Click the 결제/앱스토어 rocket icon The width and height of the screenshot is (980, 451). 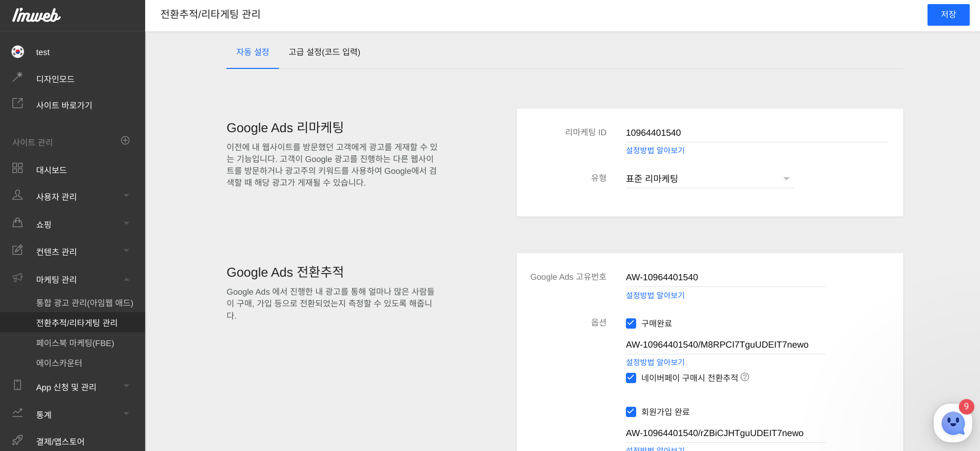tap(17, 440)
